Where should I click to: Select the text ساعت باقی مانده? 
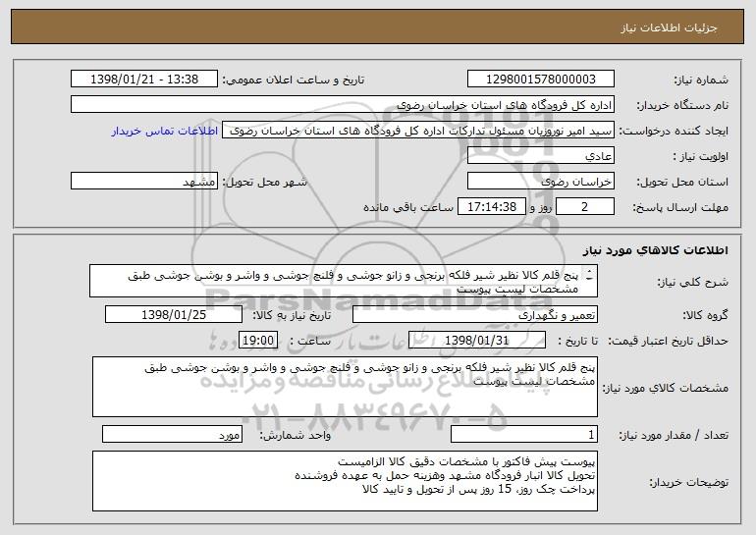(408, 207)
